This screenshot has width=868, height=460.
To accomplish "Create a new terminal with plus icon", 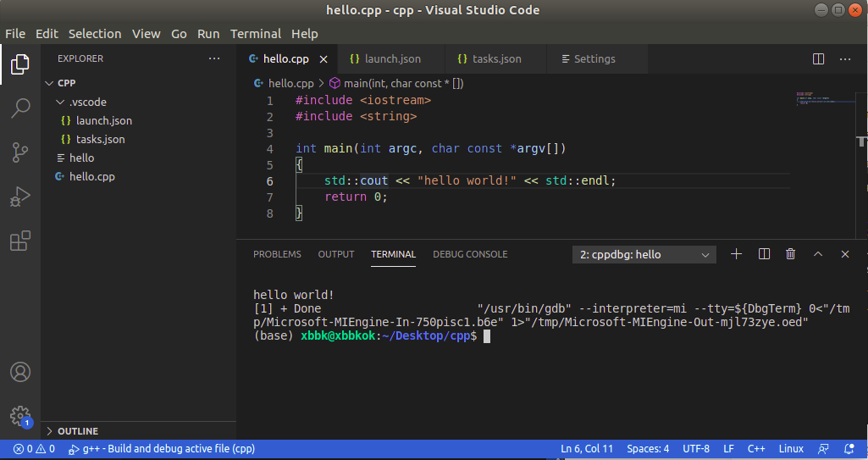I will 736,254.
